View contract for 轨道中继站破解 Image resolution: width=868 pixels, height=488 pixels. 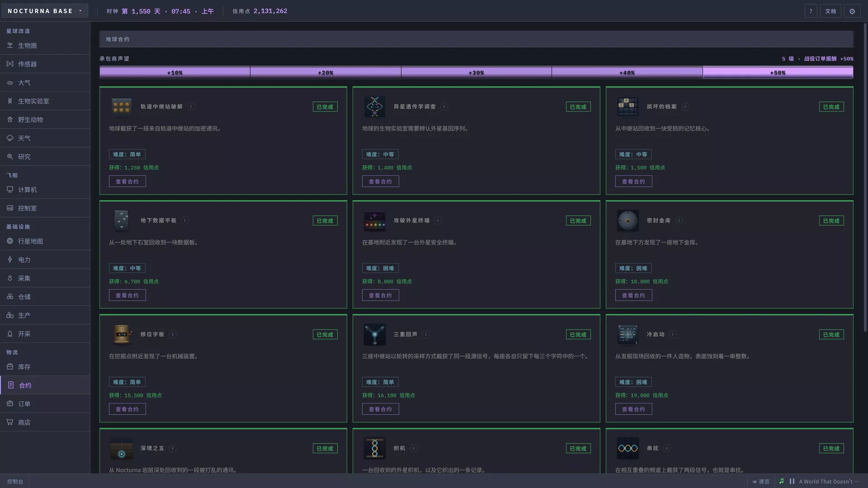pyautogui.click(x=127, y=182)
